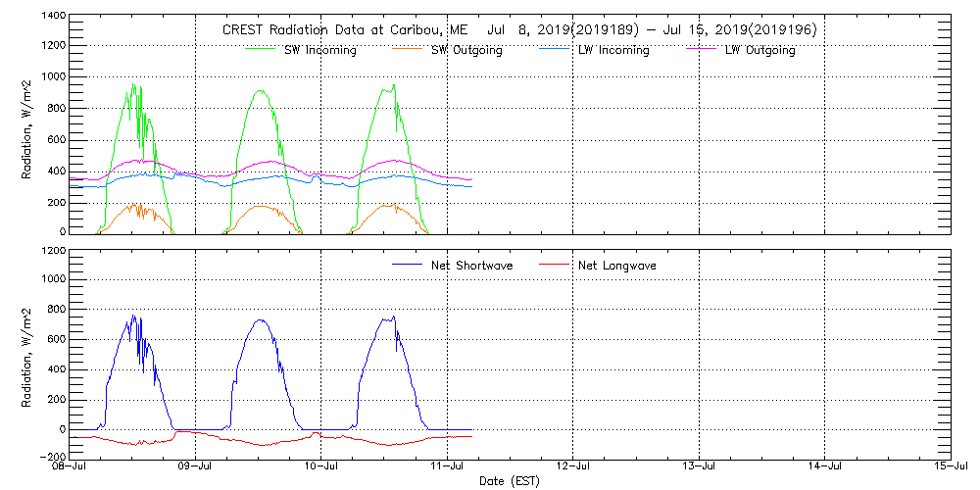Image resolution: width=980 pixels, height=490 pixels.
Task: Click the 14-Jul date axis label
Action: point(825,466)
